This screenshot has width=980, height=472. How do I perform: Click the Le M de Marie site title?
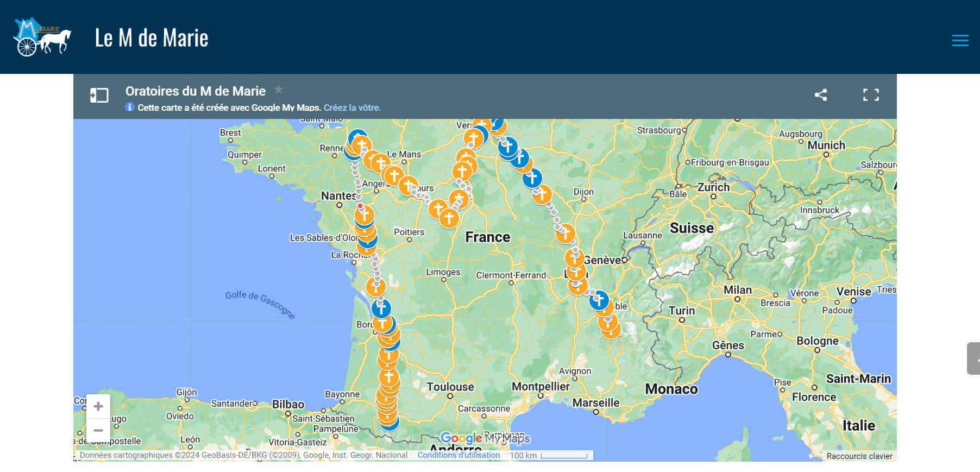click(152, 37)
